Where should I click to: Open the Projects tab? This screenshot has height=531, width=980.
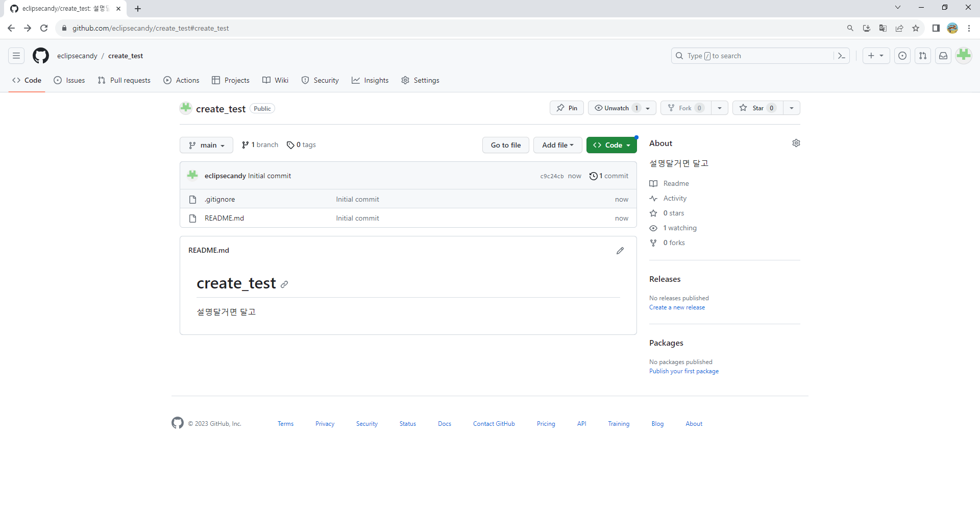pos(231,80)
